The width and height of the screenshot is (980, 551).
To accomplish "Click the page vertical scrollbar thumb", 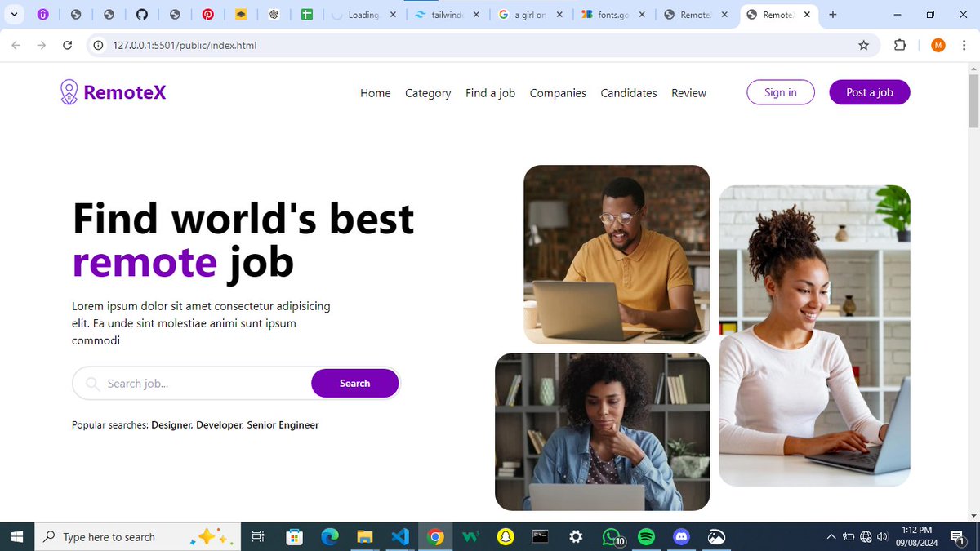I will pyautogui.click(x=973, y=100).
